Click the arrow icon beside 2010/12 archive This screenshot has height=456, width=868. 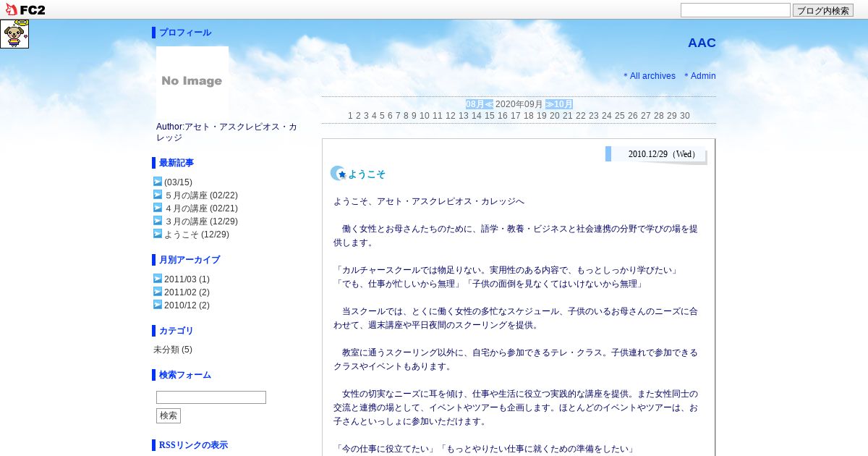[x=158, y=305]
